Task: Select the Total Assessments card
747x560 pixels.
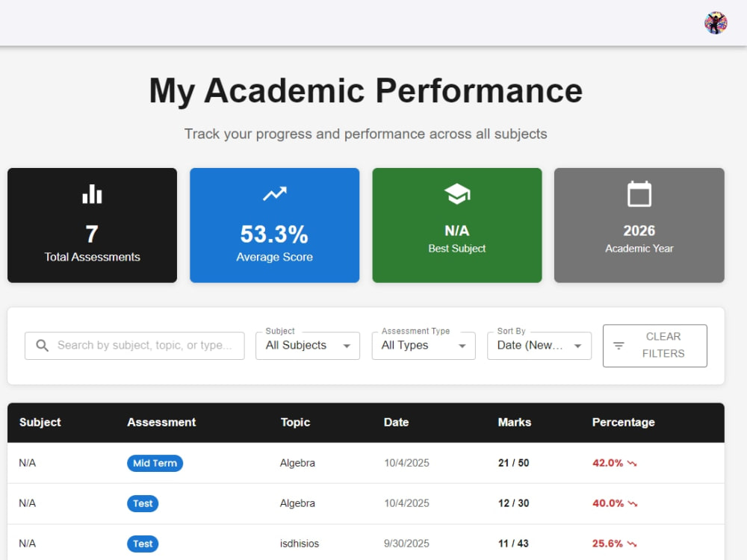Action: (92, 225)
